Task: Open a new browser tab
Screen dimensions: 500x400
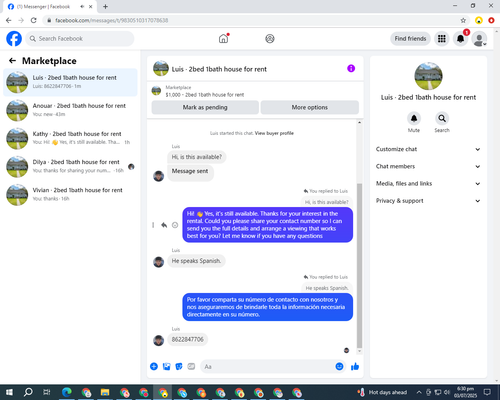Action: point(105,6)
